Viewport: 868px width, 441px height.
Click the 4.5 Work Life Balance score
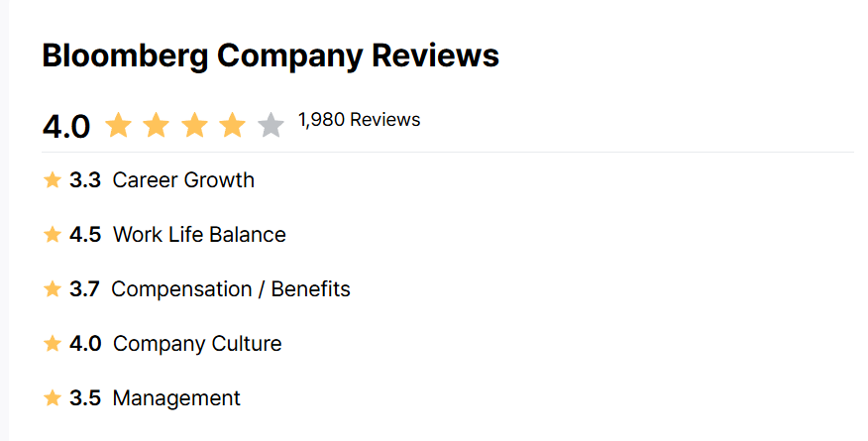85,234
